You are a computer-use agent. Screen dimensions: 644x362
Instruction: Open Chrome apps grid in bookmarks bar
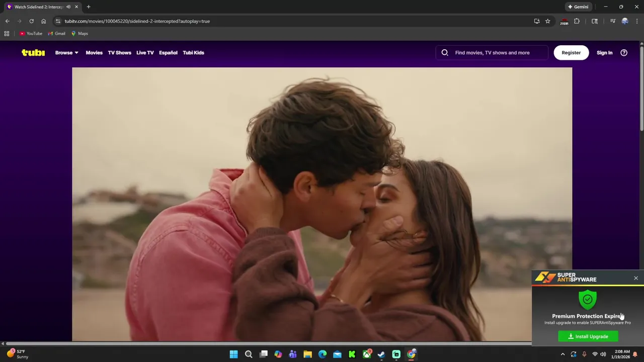tap(7, 34)
